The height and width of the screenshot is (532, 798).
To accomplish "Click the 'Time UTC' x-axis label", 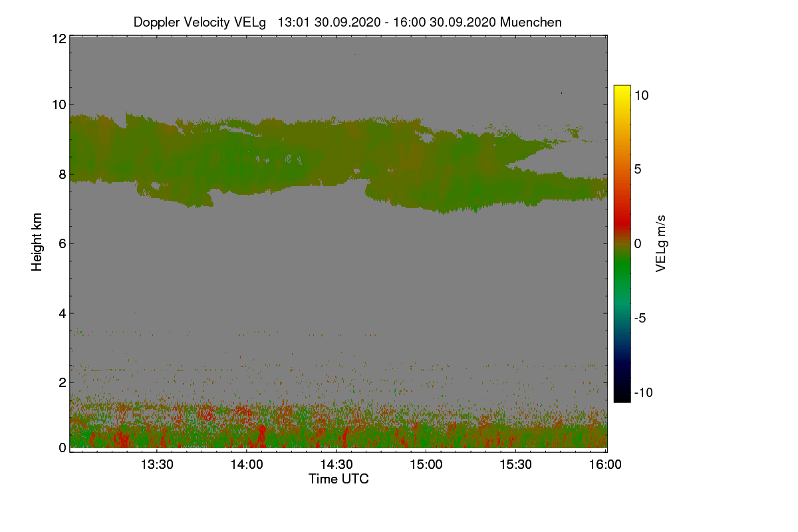I will coord(338,479).
